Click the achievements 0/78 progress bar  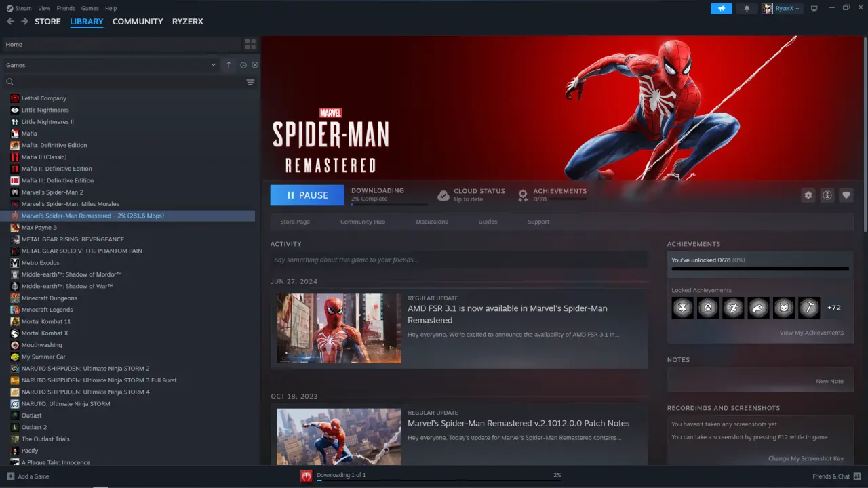(x=760, y=269)
